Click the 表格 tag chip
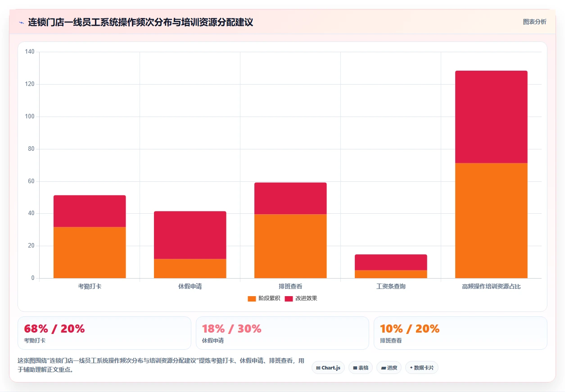565x392 pixels. [x=361, y=368]
